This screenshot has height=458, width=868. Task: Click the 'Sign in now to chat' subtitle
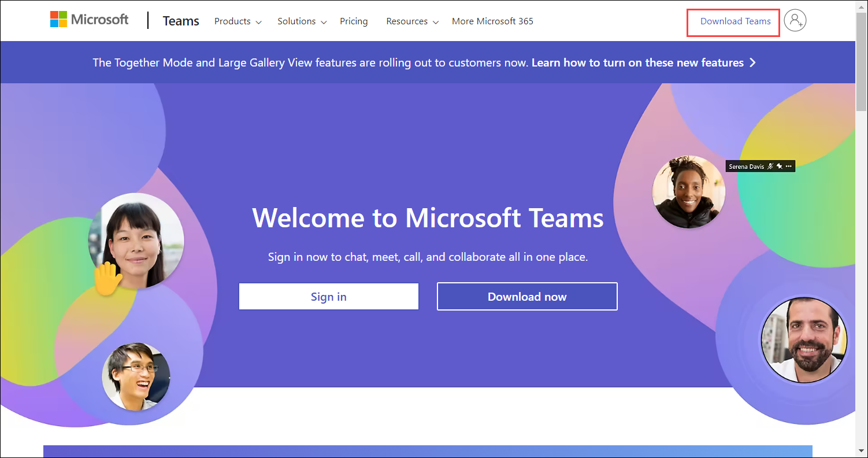click(x=428, y=257)
